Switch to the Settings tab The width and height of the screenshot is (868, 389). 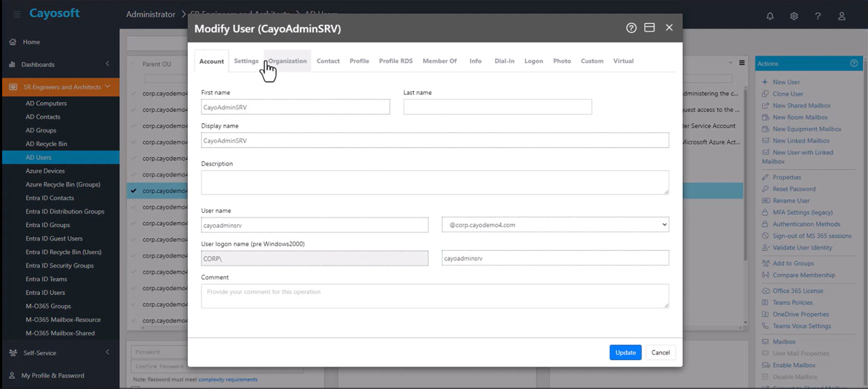(x=246, y=61)
